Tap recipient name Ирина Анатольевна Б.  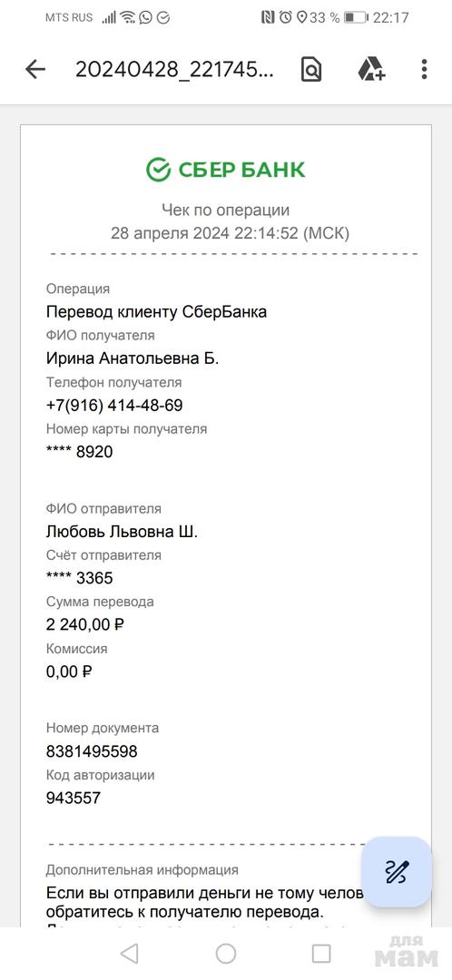click(133, 358)
